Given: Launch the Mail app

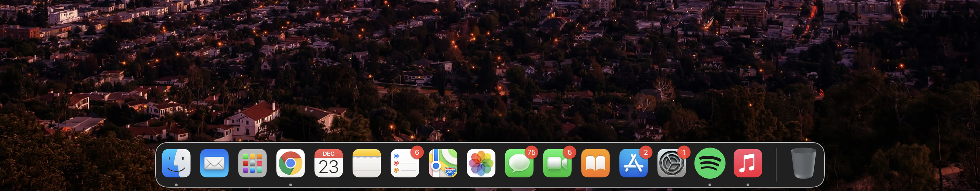Looking at the screenshot, I should click(x=214, y=163).
